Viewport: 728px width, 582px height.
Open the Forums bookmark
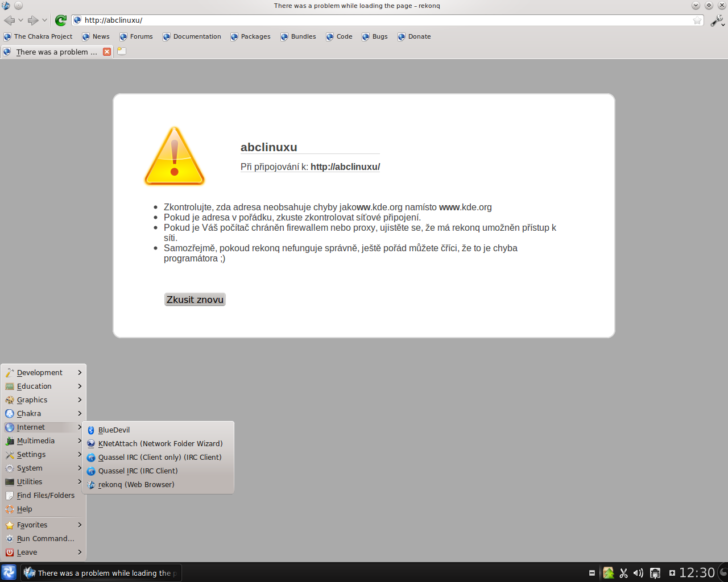[136, 36]
